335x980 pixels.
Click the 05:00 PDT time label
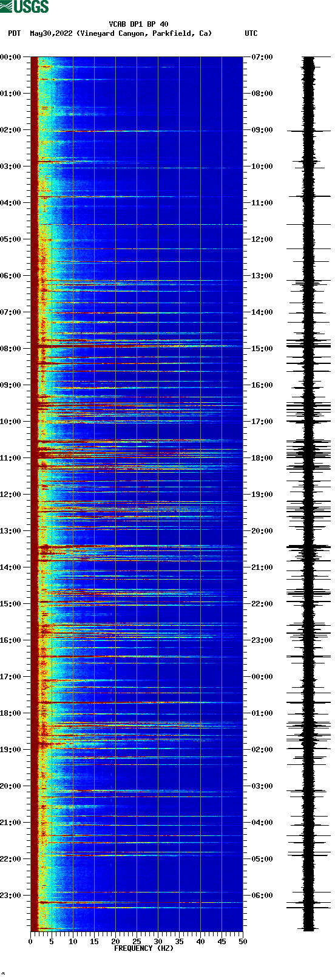tap(10, 239)
